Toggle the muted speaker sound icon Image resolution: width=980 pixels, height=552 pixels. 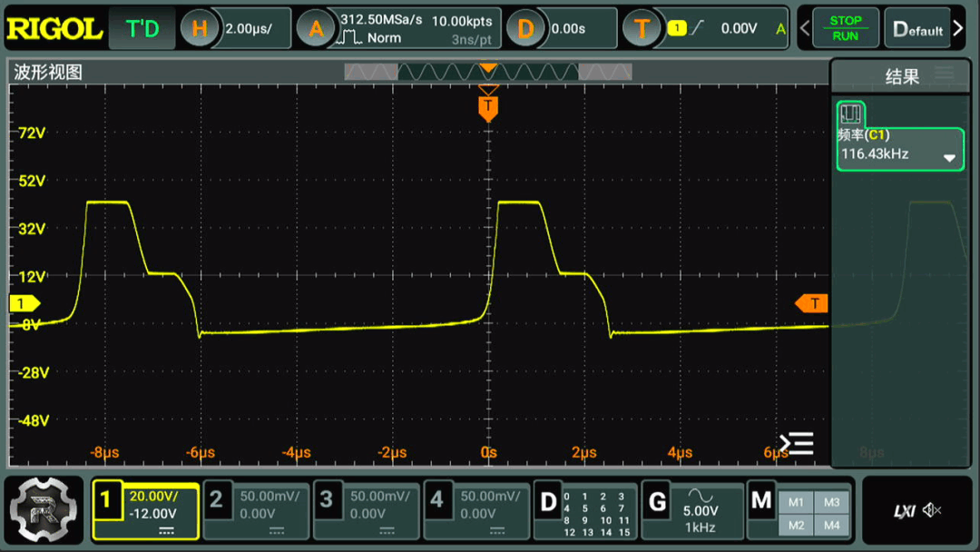(x=932, y=511)
